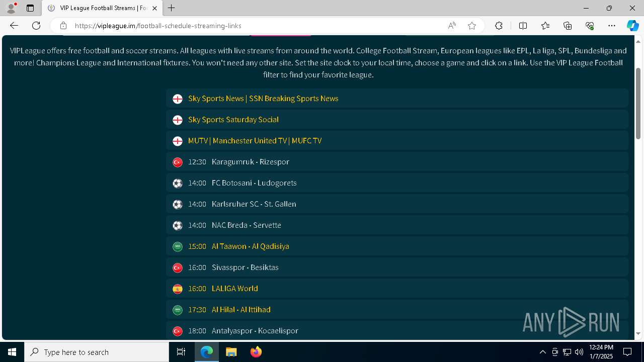Click the address bar URL
Screen dimensions: 644x362
(x=158, y=26)
